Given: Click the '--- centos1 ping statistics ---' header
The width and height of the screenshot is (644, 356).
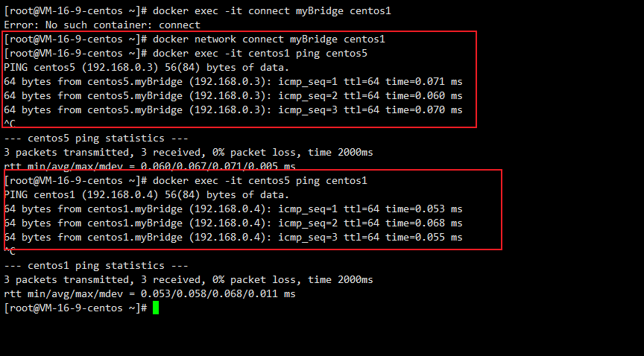Looking at the screenshot, I should [x=95, y=265].
